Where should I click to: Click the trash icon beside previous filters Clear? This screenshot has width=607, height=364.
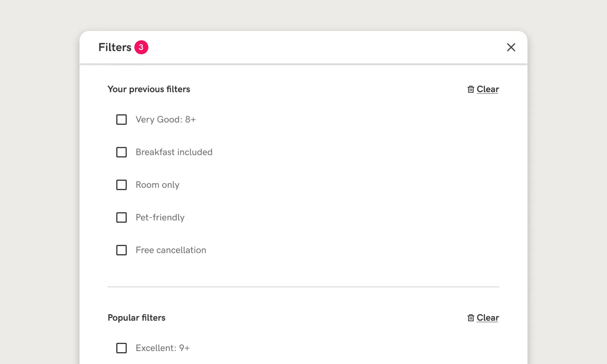tap(471, 89)
